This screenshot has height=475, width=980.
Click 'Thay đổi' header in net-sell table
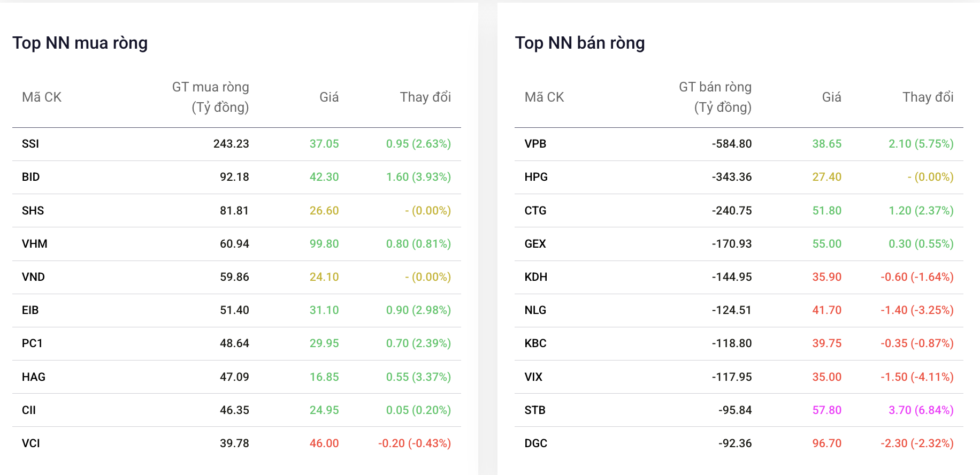tap(928, 97)
